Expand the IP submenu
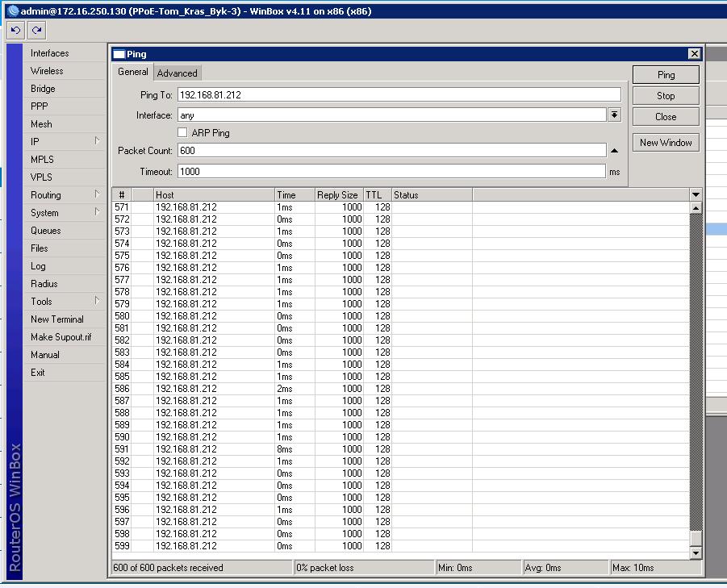 (x=97, y=140)
